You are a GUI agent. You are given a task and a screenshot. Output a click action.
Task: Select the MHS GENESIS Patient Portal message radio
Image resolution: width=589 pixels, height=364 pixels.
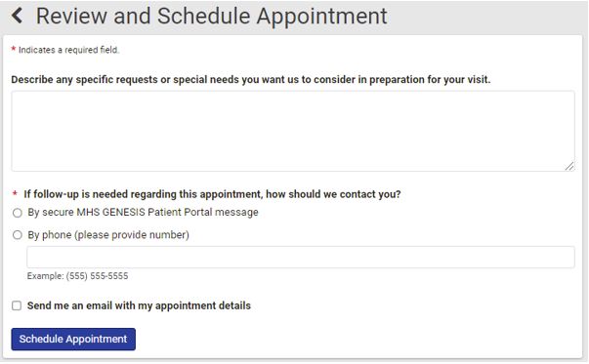18,213
